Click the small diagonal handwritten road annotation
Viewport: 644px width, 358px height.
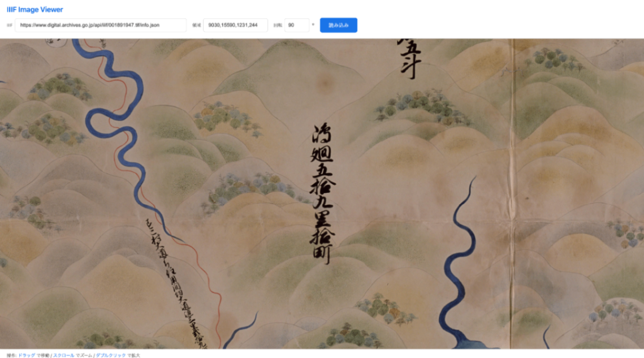[x=175, y=282]
